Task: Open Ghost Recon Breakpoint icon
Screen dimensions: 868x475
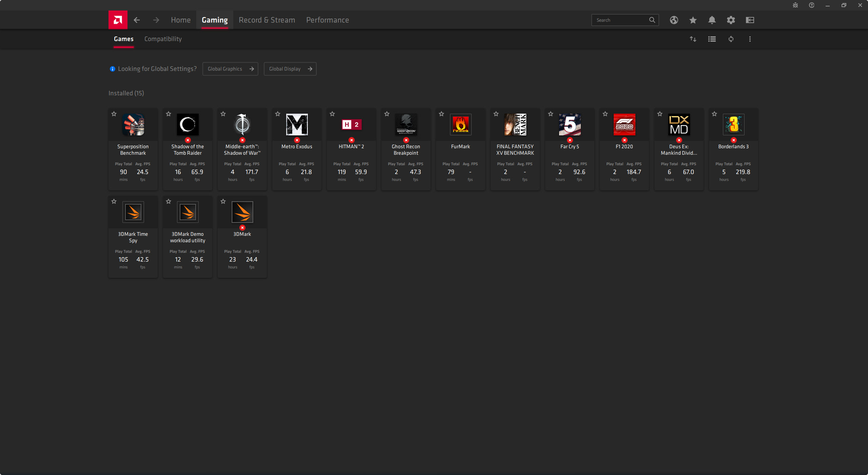Action: tap(406, 125)
